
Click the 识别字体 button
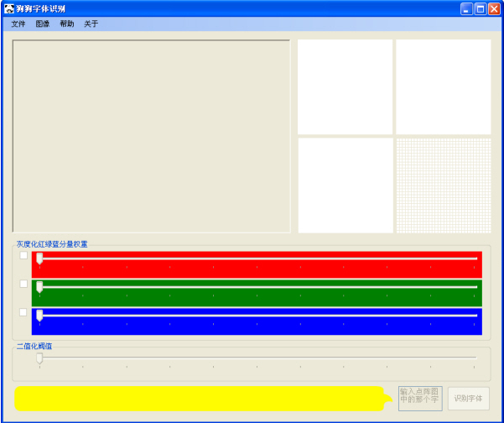click(x=468, y=399)
